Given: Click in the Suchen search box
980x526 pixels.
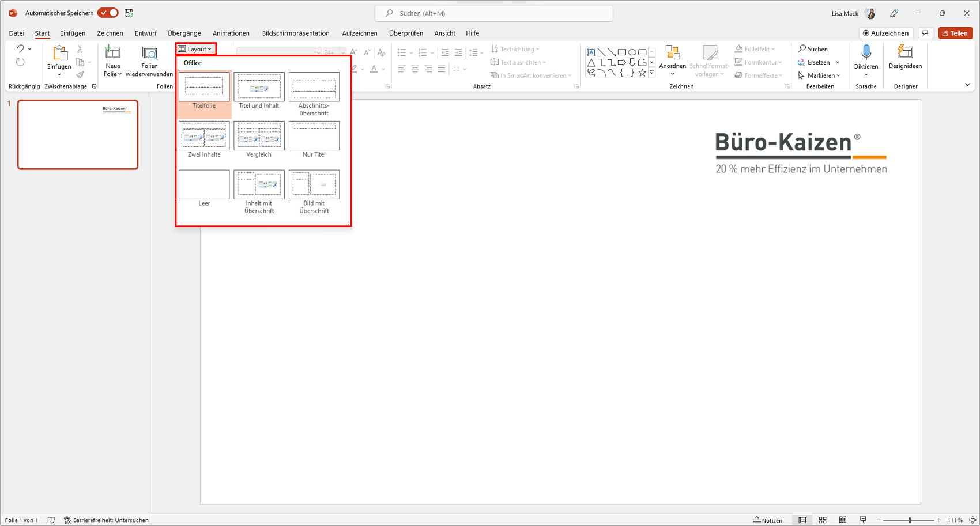Looking at the screenshot, I should coord(494,13).
